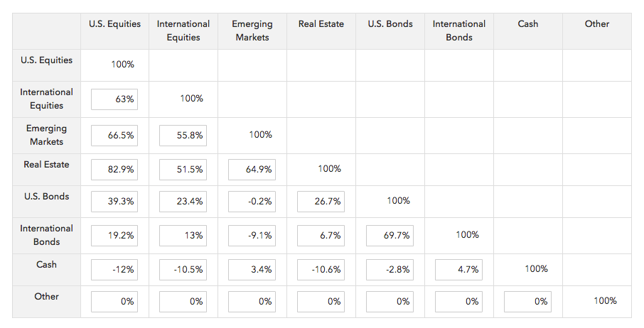The height and width of the screenshot is (328, 644).
Task: Select the 26.7% correlation input box
Action: (x=321, y=202)
